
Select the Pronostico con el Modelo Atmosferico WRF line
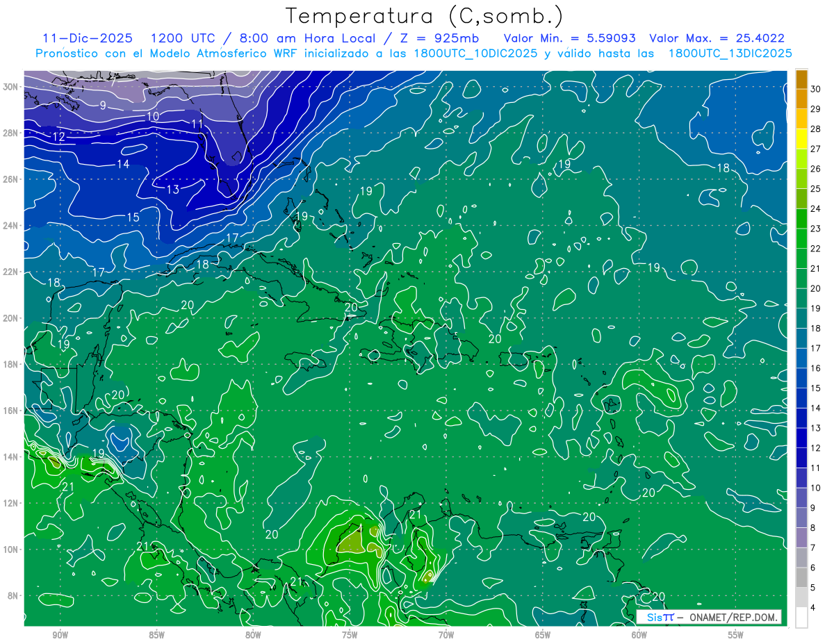coord(414,53)
